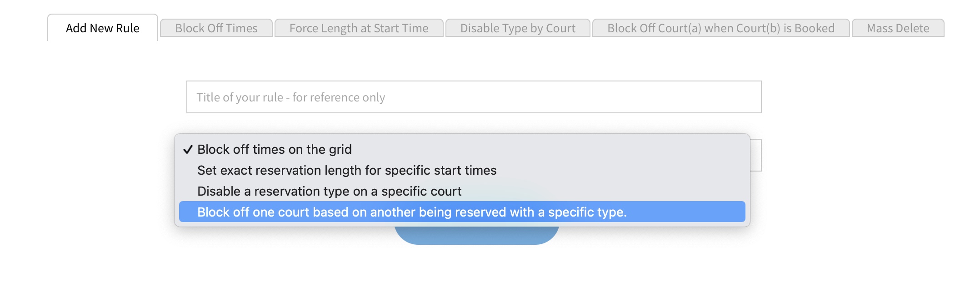Open the Block Off Times tab

click(216, 28)
